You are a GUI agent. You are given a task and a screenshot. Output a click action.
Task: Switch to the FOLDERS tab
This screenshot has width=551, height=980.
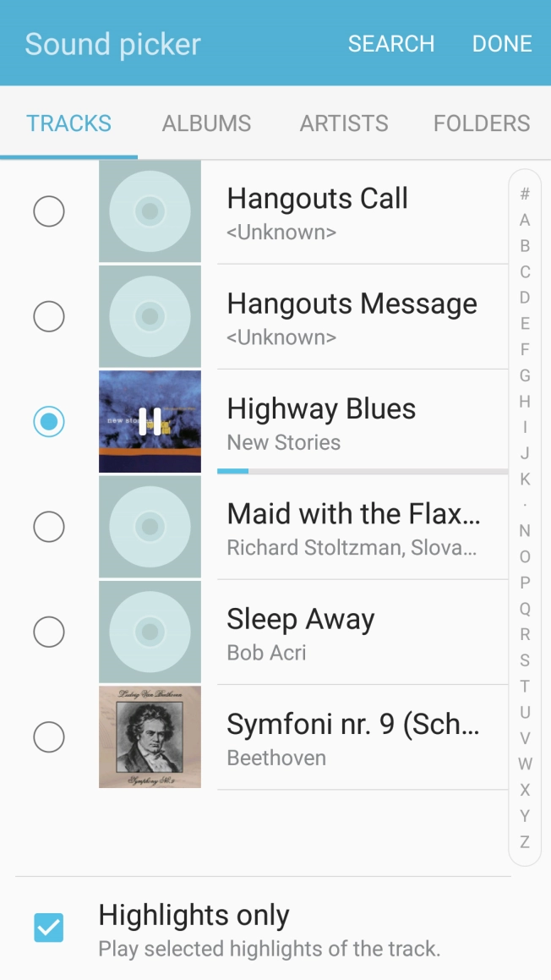click(x=481, y=123)
